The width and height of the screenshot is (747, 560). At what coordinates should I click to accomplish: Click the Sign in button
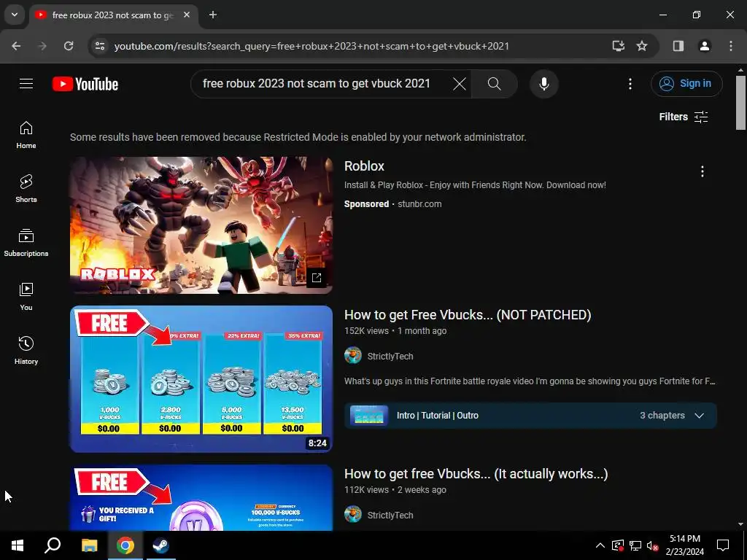tap(686, 84)
